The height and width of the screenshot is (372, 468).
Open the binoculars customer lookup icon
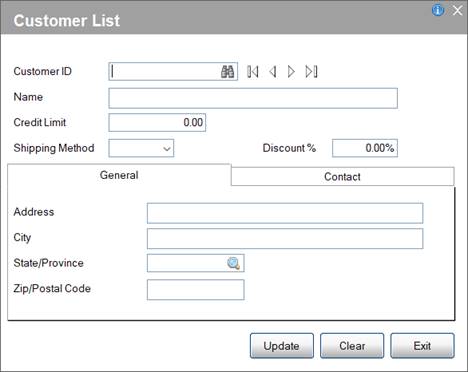coord(227,71)
